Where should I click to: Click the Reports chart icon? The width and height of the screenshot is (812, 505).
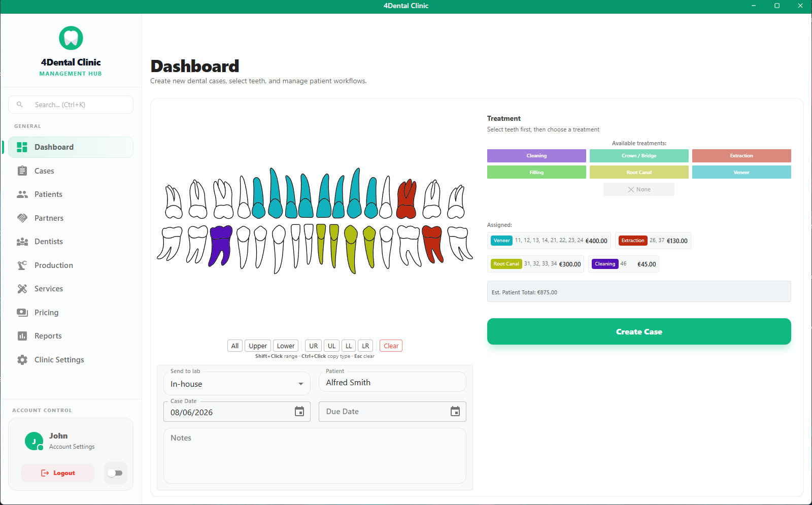click(x=22, y=336)
